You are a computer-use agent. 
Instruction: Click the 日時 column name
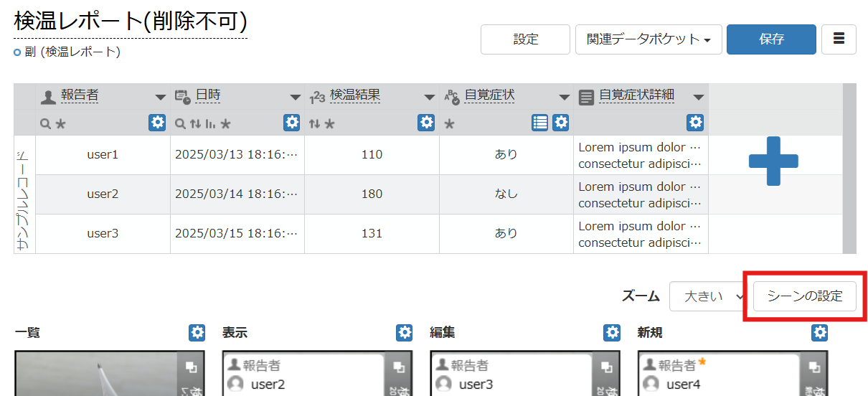point(208,95)
